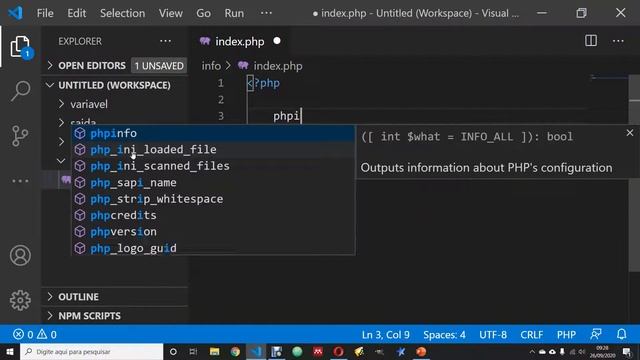Open Cortana circle on taskbar
640x360 pixels.
[173, 351]
